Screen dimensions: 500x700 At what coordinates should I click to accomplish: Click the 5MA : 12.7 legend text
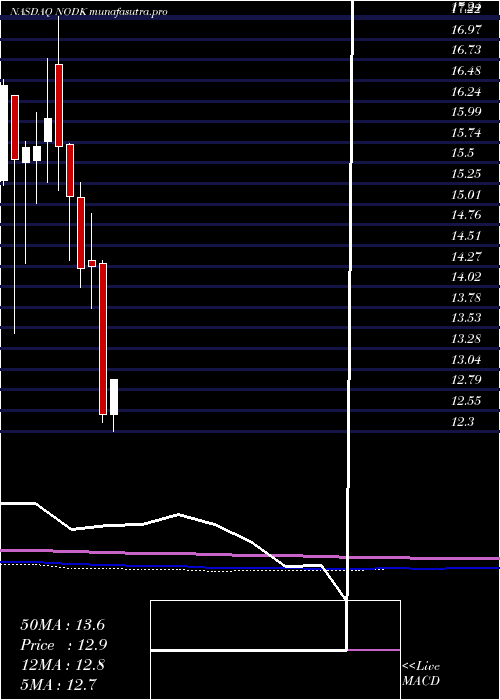(x=59, y=684)
